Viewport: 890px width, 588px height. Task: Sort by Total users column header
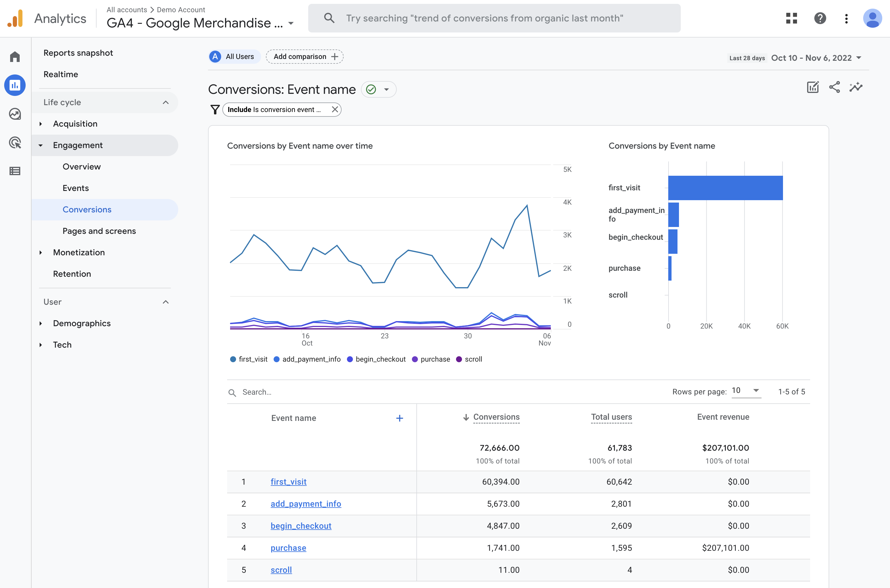611,417
